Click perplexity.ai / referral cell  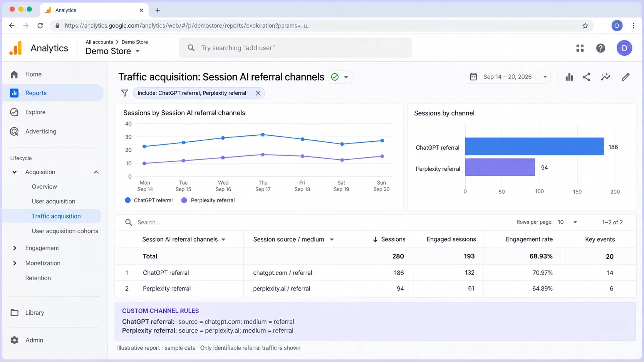[x=281, y=289]
